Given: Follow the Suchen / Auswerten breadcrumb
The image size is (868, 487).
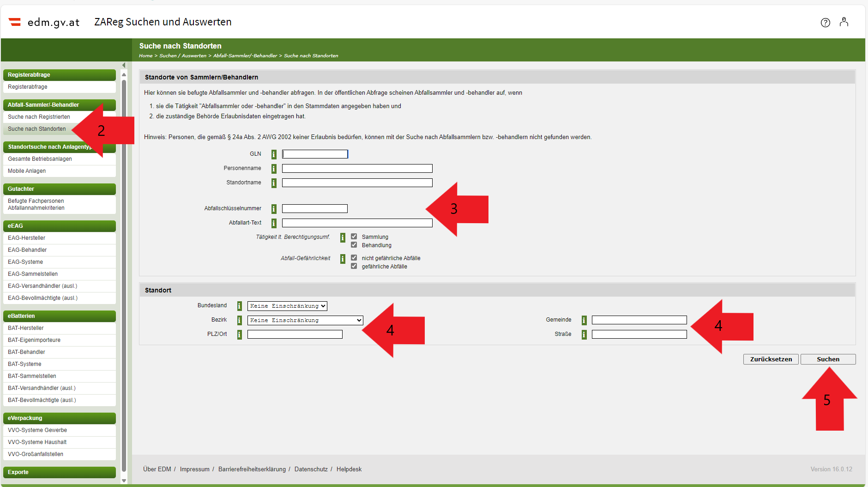Looking at the screenshot, I should tap(183, 56).
